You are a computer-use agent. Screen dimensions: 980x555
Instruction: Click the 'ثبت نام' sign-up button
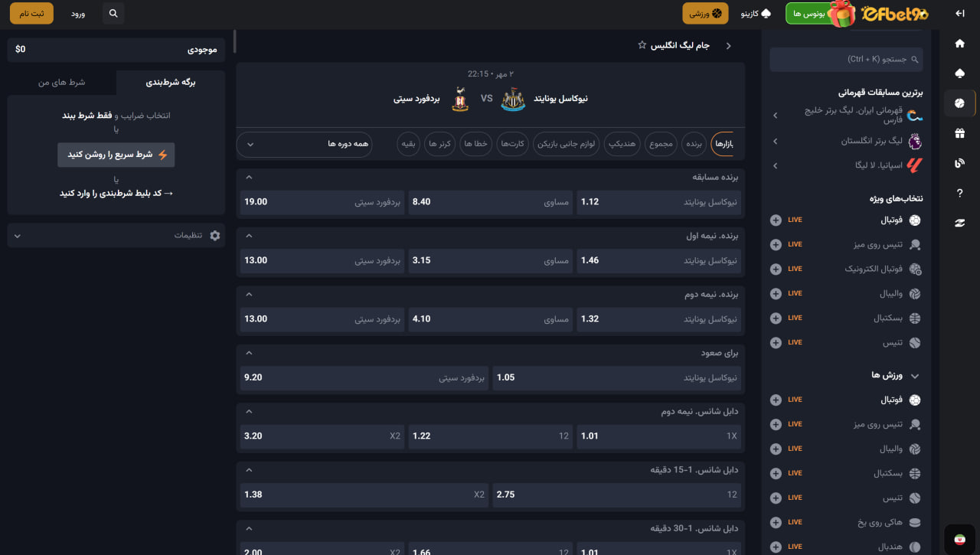point(31,14)
